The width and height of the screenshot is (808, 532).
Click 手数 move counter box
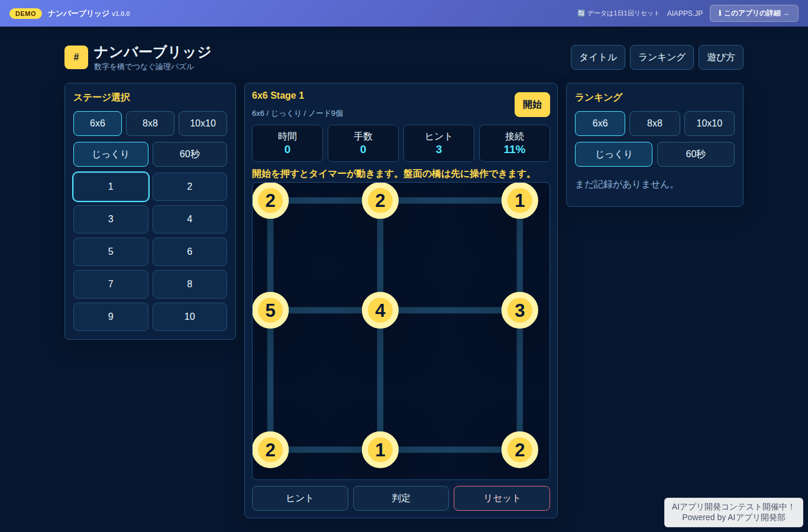coord(363,143)
